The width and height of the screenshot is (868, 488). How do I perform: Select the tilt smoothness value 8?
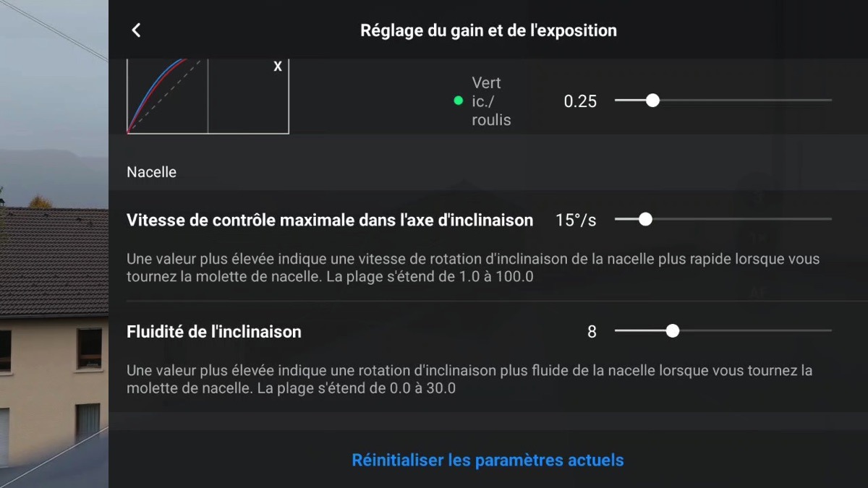click(x=592, y=332)
